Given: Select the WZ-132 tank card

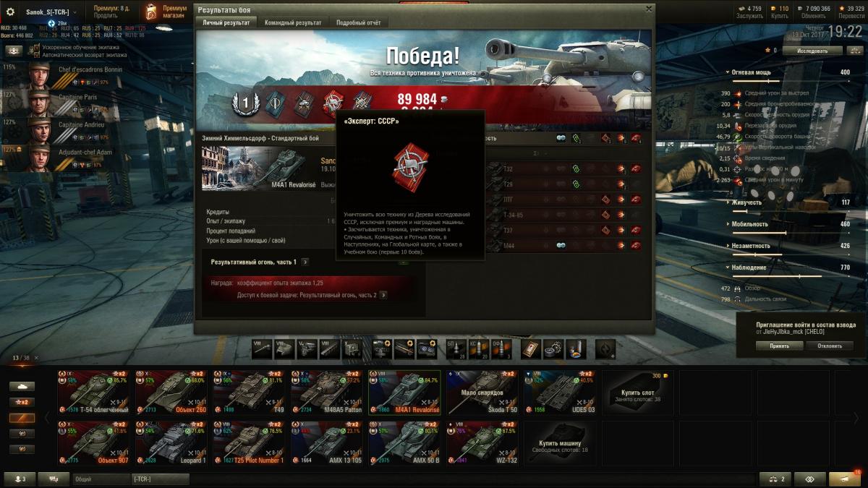Looking at the screenshot, I should click(x=483, y=442).
